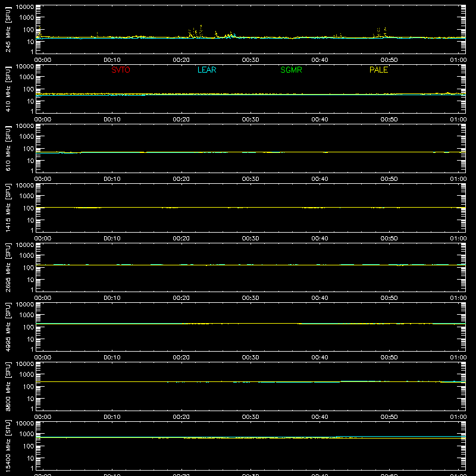476x476 pixels.
Task: Click the red SVTO station legend label
Action: pyautogui.click(x=121, y=70)
